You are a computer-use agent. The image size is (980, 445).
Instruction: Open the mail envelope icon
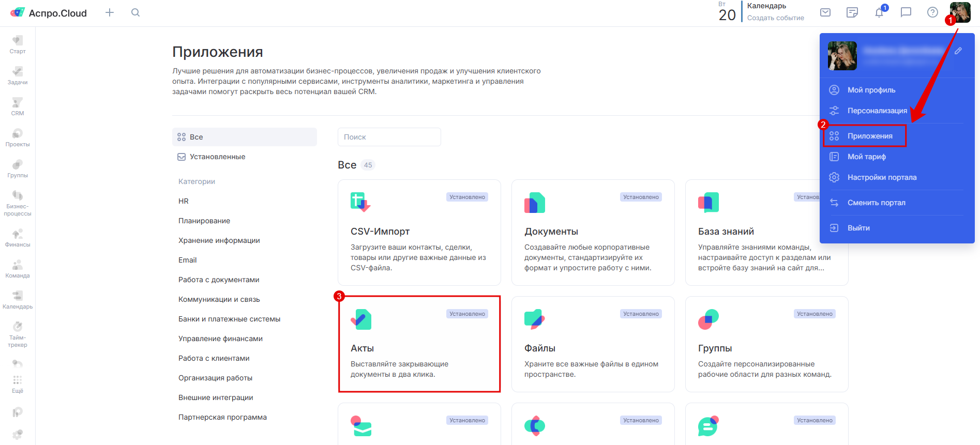click(825, 12)
